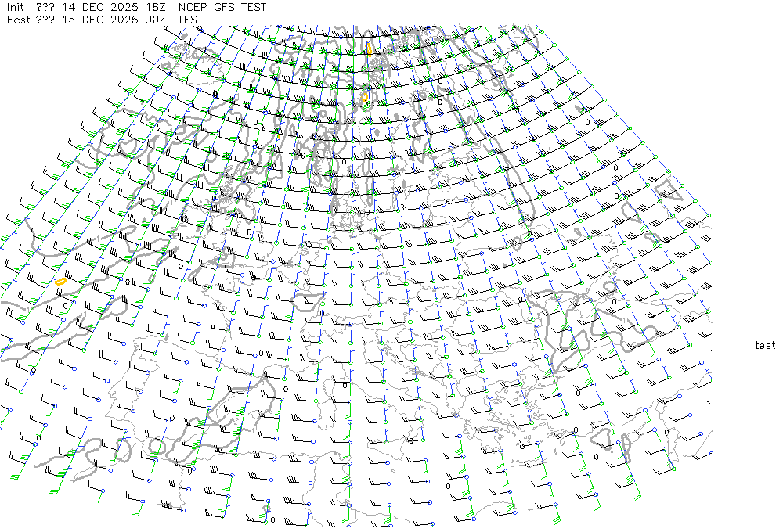Click the "00Z" forecast hour text
The width and height of the screenshot is (783, 532).
[156, 20]
